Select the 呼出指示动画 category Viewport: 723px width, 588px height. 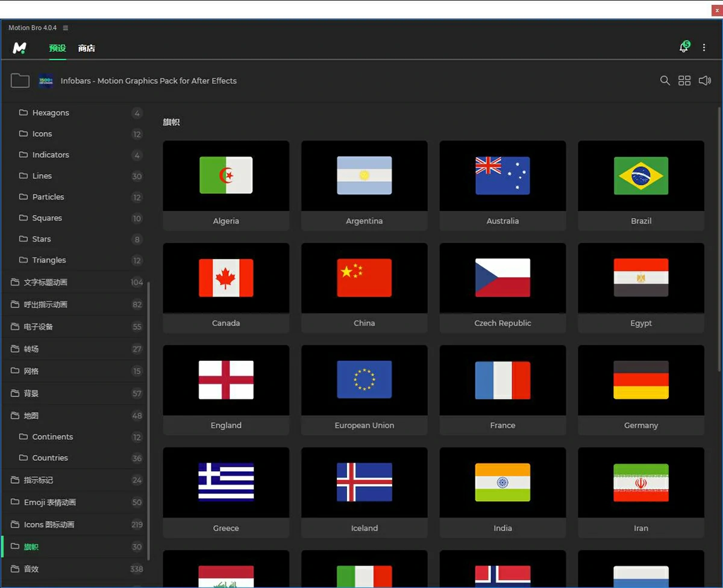[x=75, y=304]
